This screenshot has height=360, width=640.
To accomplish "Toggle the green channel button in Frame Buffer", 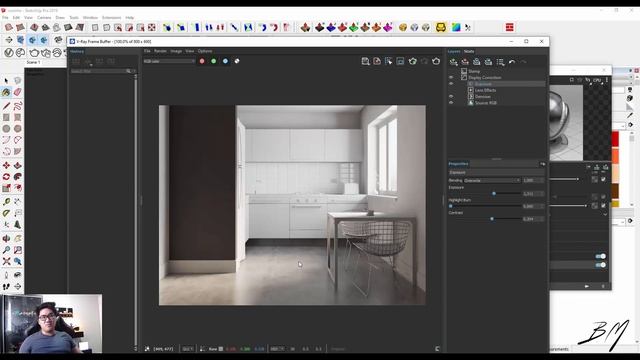I will [213, 61].
